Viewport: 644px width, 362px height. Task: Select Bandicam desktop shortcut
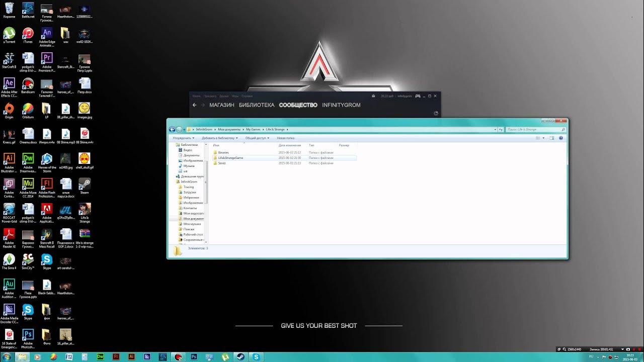pyautogui.click(x=28, y=85)
